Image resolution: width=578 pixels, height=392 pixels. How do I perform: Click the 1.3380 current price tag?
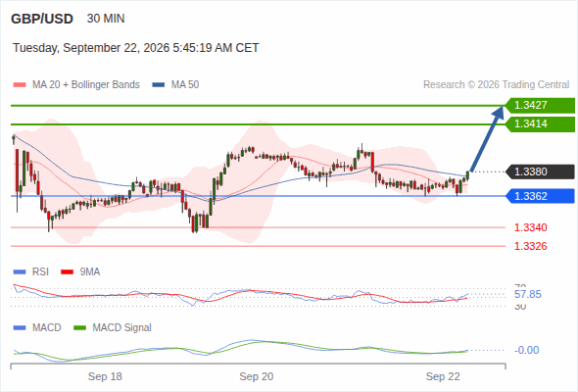pos(540,171)
